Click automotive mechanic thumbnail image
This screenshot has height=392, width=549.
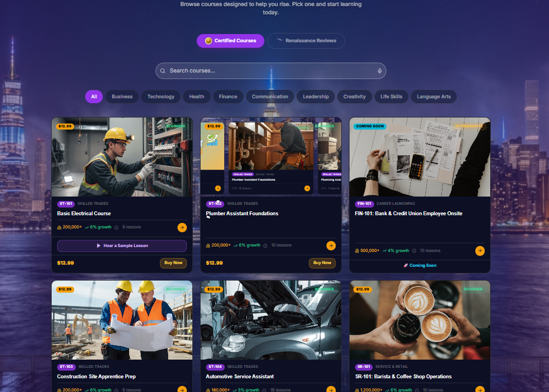click(x=270, y=320)
